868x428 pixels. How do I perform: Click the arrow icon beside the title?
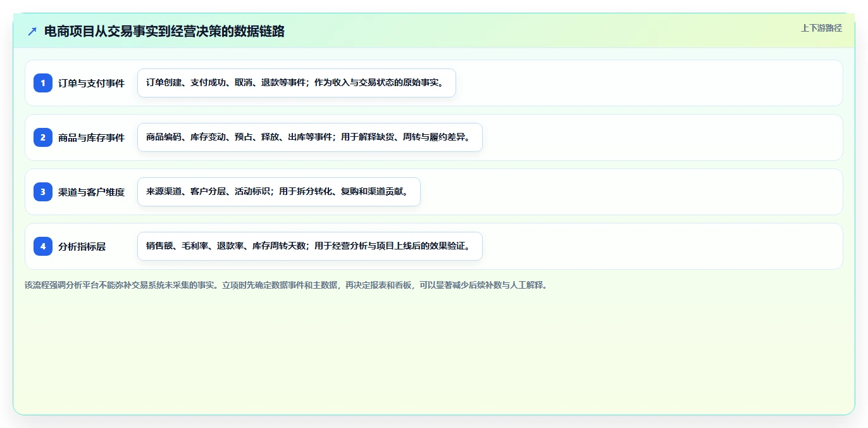(32, 32)
